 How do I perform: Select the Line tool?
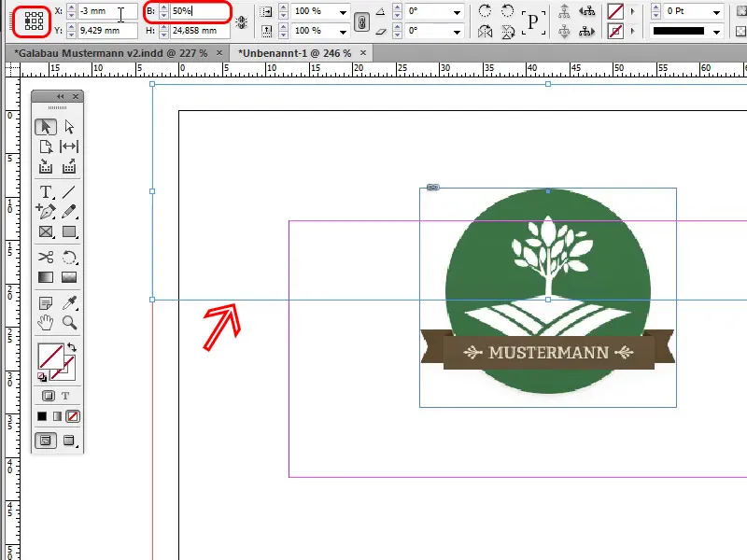69,192
